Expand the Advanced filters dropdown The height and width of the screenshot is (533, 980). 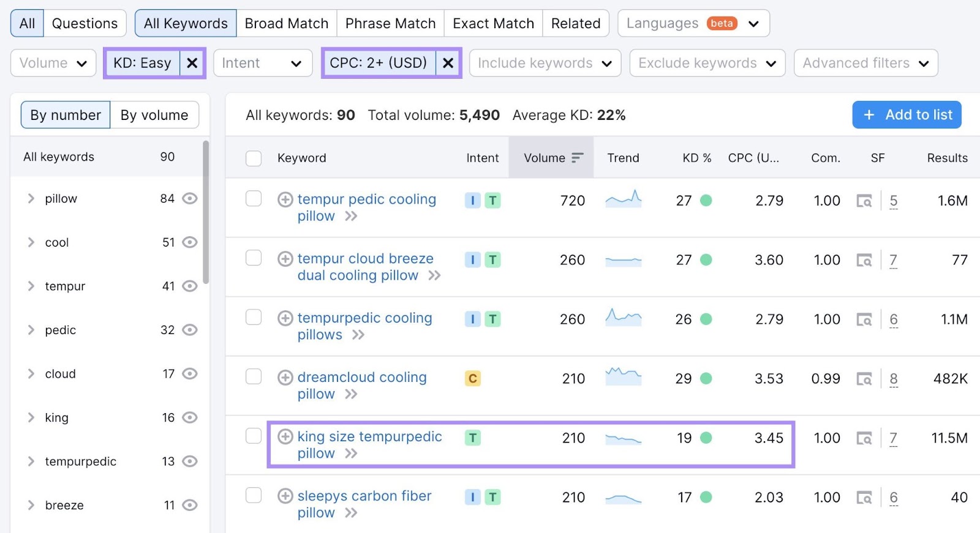(865, 63)
